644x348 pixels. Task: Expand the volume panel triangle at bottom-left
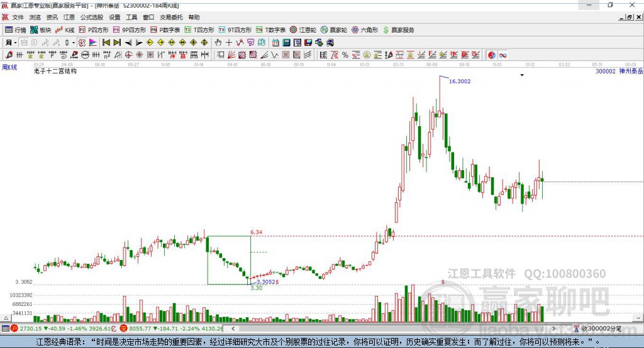pyautogui.click(x=6, y=318)
